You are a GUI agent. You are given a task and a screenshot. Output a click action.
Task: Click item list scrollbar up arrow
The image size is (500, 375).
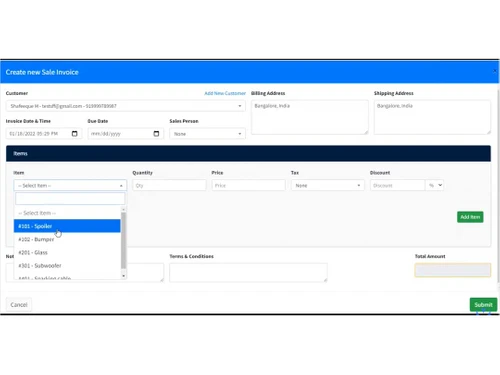coord(124,209)
